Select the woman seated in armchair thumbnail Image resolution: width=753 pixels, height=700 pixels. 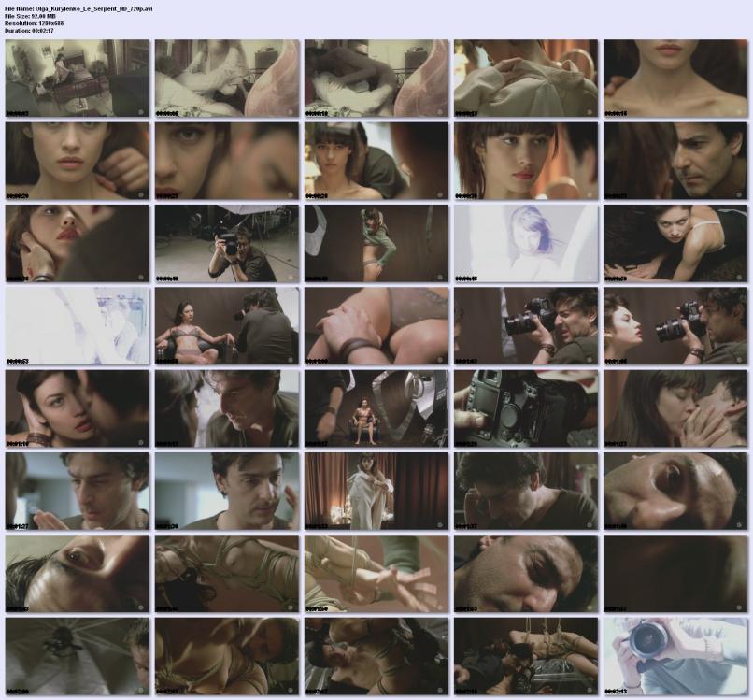click(227, 326)
